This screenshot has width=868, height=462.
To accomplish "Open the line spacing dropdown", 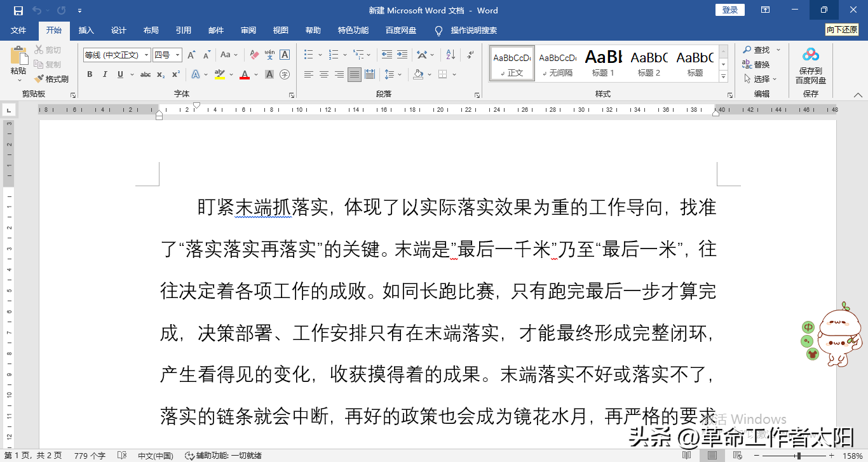I will (x=393, y=74).
